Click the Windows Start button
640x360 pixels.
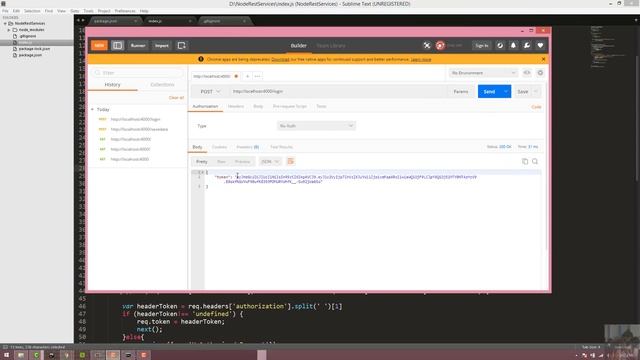(6, 355)
